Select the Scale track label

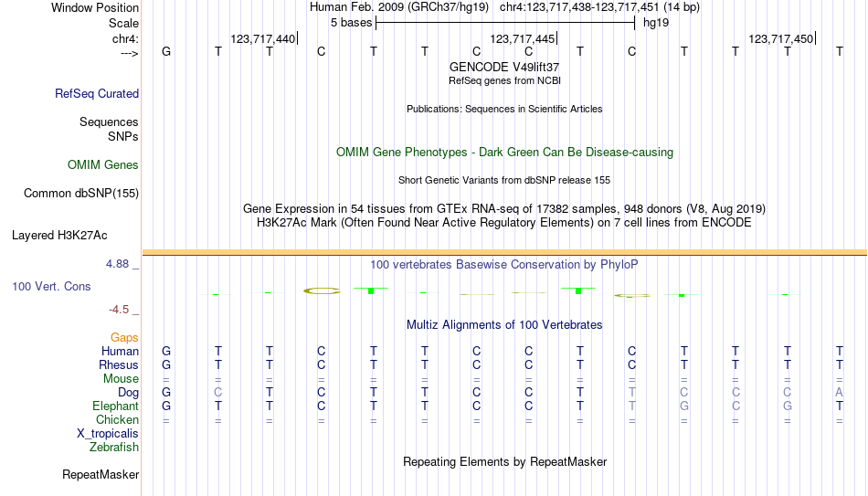pos(123,23)
